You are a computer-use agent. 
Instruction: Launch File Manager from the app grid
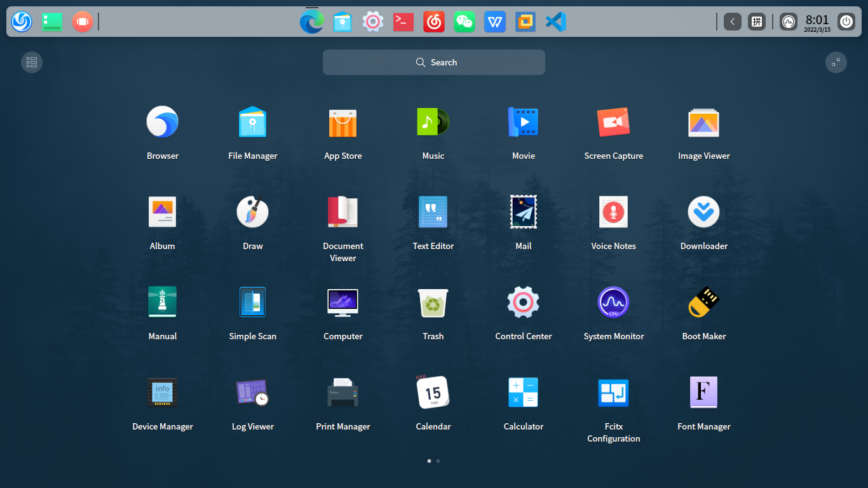tap(253, 122)
